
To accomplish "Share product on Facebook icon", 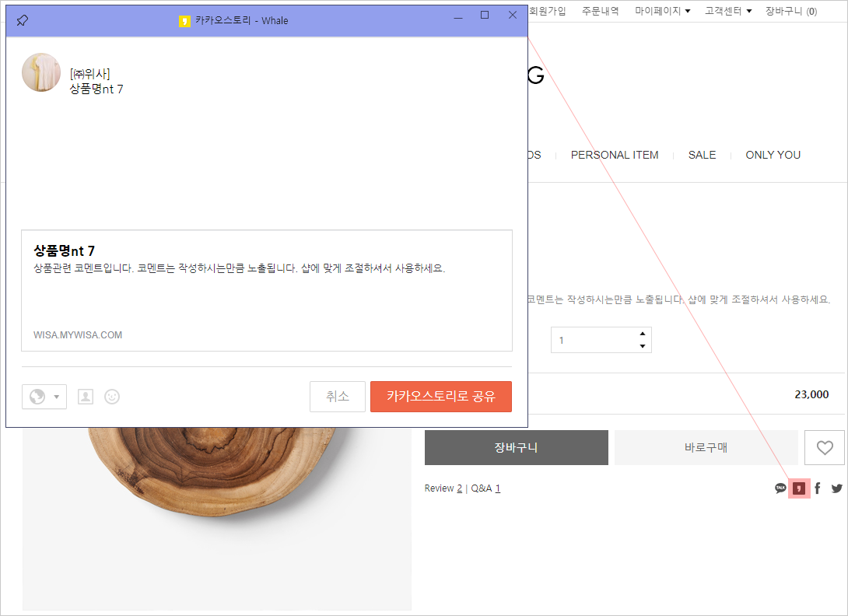I will [x=818, y=488].
